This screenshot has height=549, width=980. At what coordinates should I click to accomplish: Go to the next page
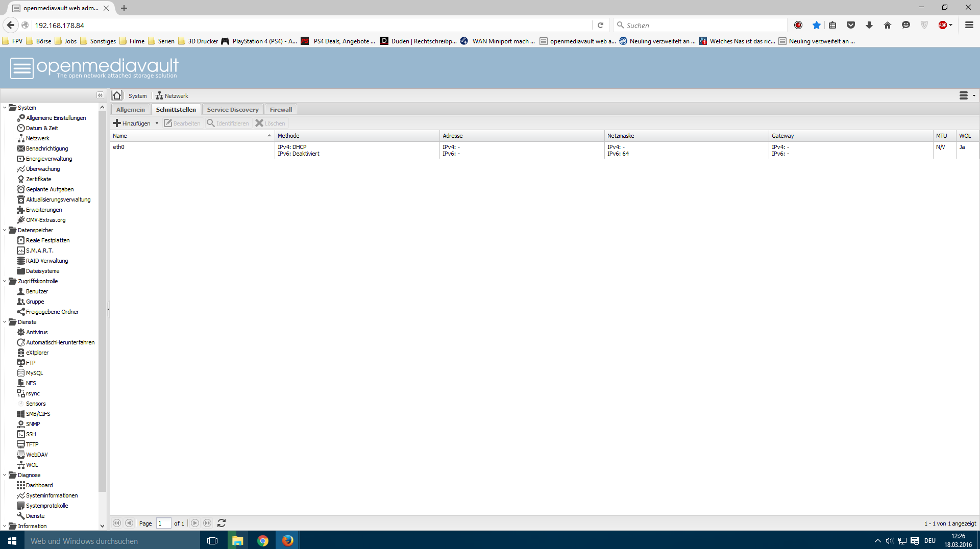click(195, 523)
